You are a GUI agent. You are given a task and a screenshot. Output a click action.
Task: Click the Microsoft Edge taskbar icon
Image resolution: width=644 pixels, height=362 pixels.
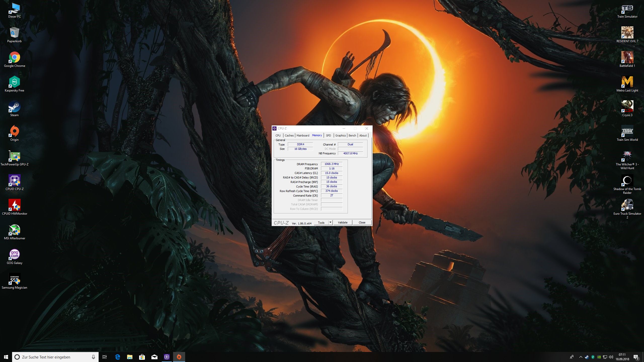pyautogui.click(x=117, y=357)
